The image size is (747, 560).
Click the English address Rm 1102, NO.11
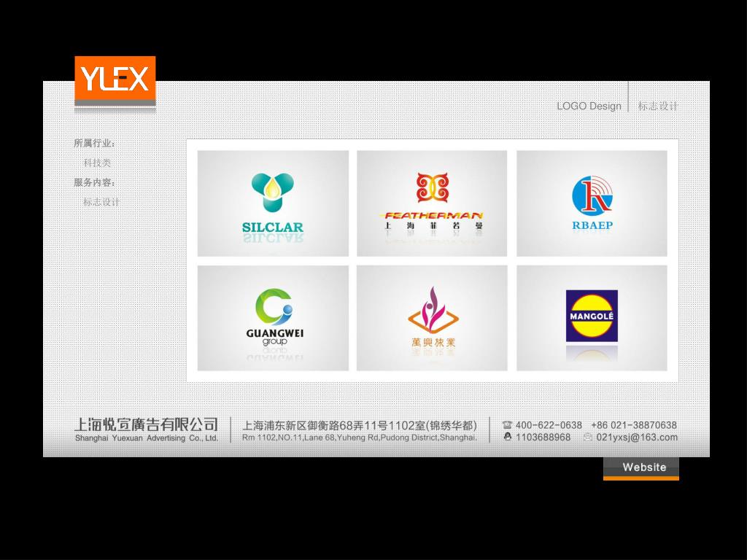point(359,437)
